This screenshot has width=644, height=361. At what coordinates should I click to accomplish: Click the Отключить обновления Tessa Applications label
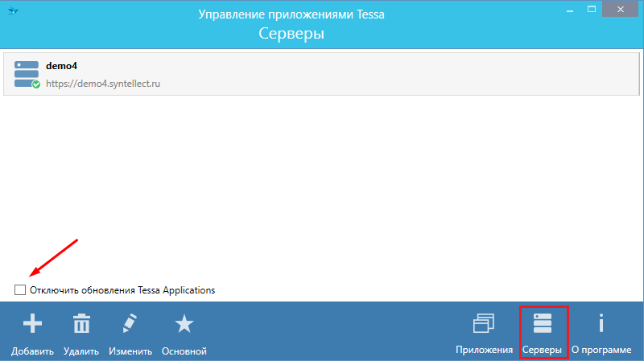[122, 289]
